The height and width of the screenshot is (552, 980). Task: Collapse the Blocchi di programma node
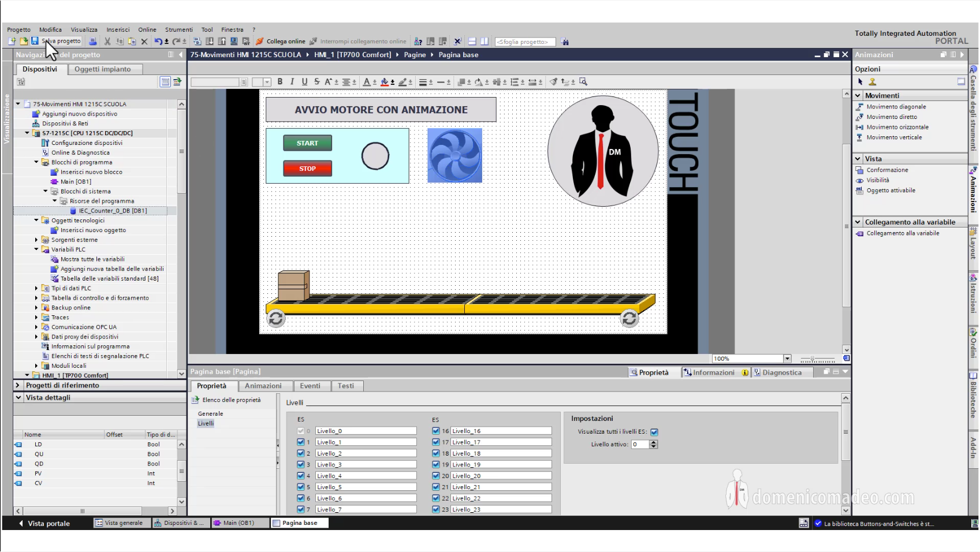[x=36, y=162]
